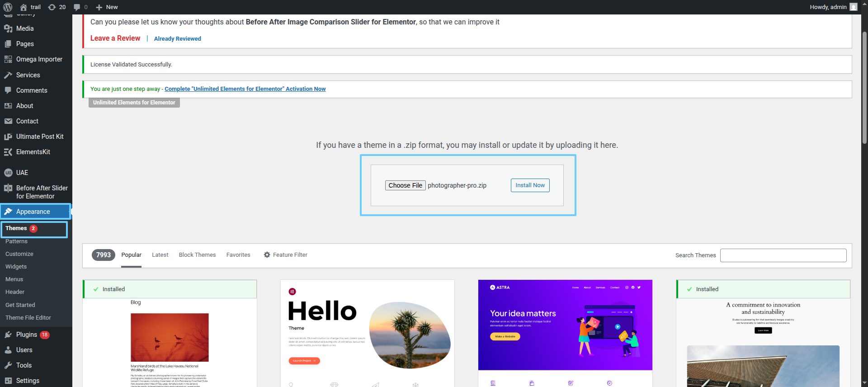Expand the New content menu
868x387 pixels.
point(107,7)
